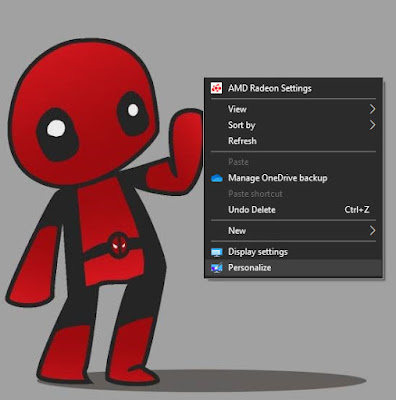Image resolution: width=396 pixels, height=400 pixels.
Task: Choose Undo Delete
Action: (x=293, y=210)
